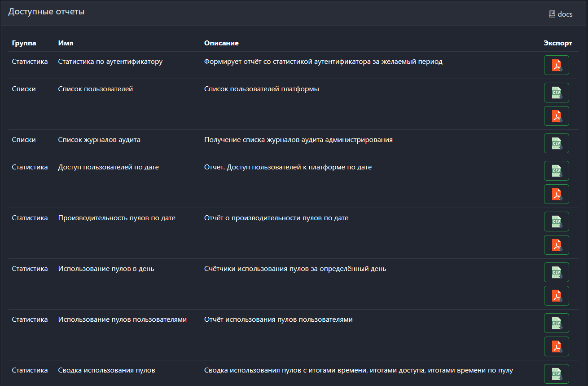588x386 pixels.
Task: Export Производительность пулов по дате as CSV
Action: (x=556, y=222)
